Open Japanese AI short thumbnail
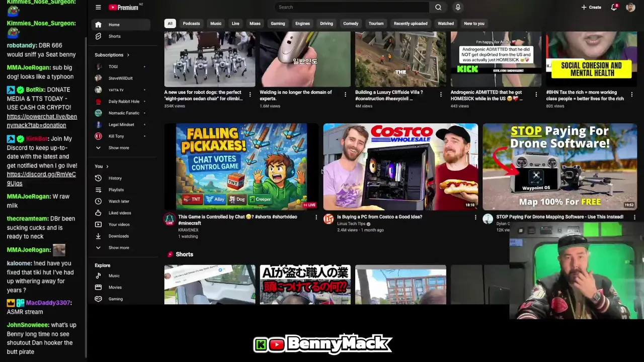644x362 pixels. click(305, 285)
